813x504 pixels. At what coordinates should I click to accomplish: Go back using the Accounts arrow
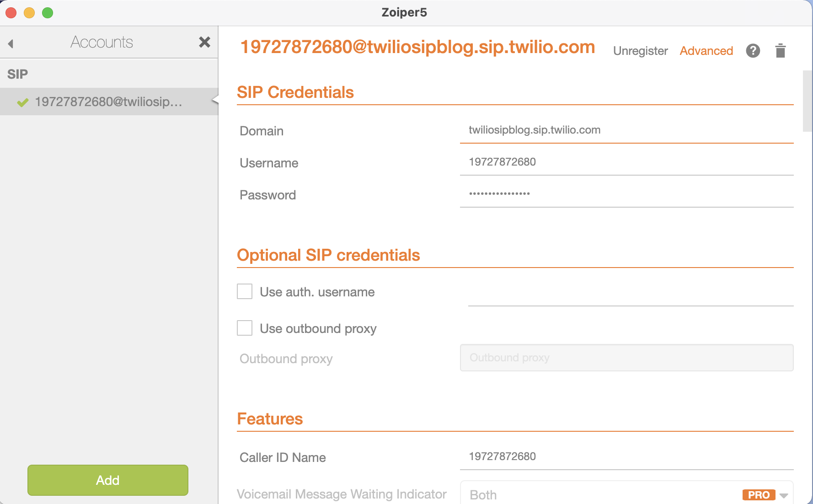pyautogui.click(x=11, y=43)
